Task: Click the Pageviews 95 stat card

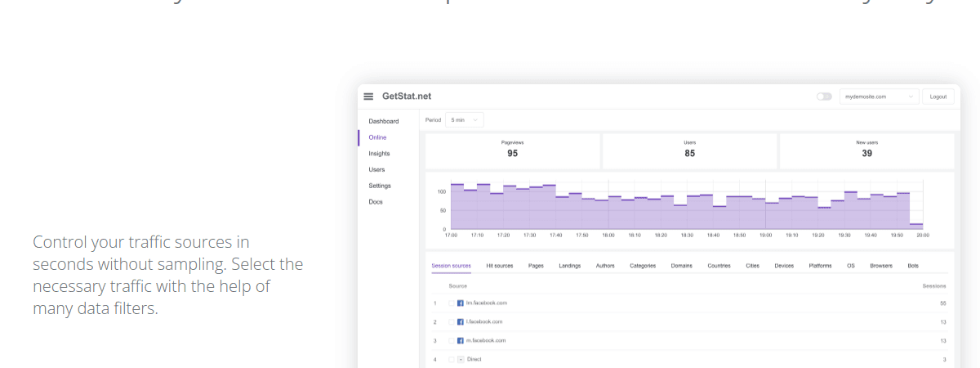Action: [x=513, y=151]
